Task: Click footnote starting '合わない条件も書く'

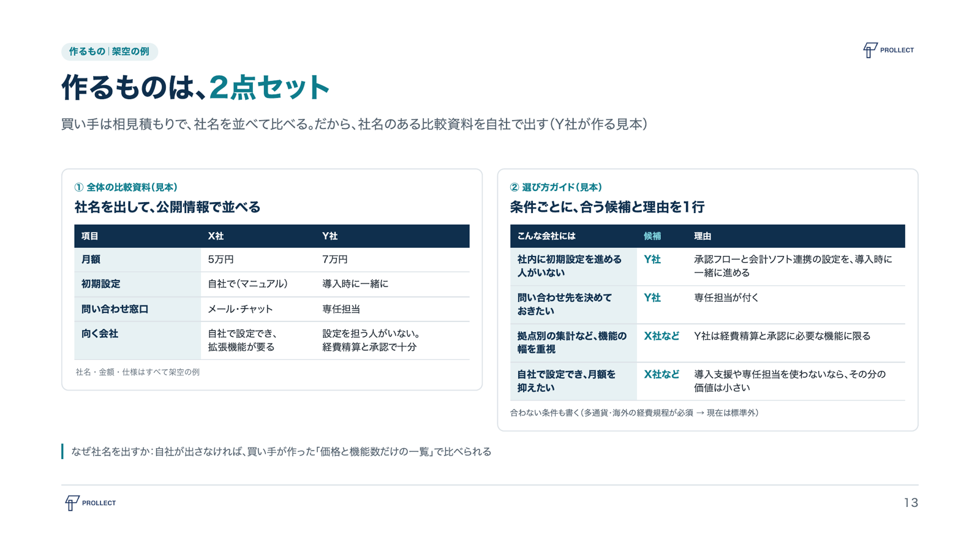Action: (635, 413)
